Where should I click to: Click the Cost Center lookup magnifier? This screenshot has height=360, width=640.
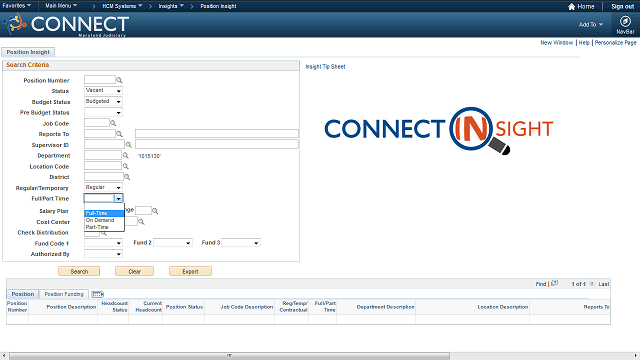[141, 222]
